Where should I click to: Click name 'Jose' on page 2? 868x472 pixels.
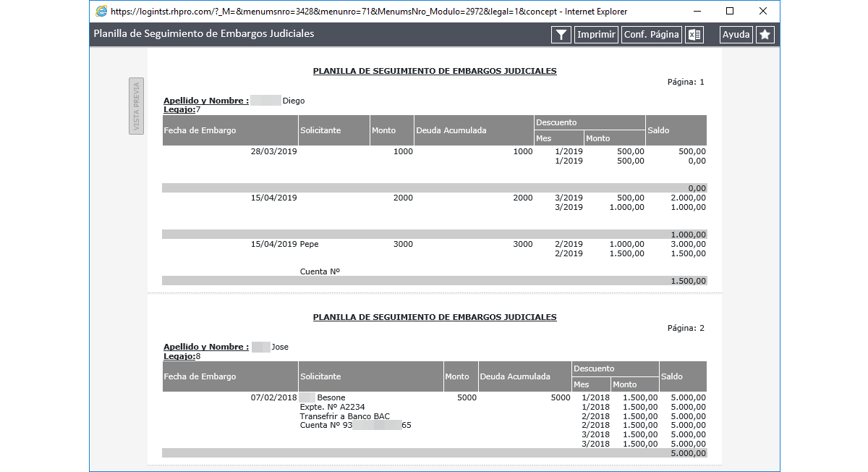[x=280, y=347]
